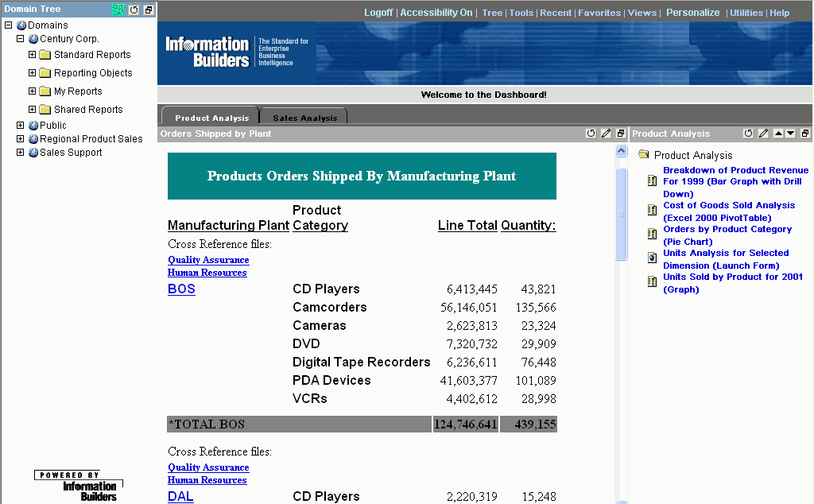Click the Shared Reports folder icon
The width and height of the screenshot is (814, 504).
coord(45,110)
